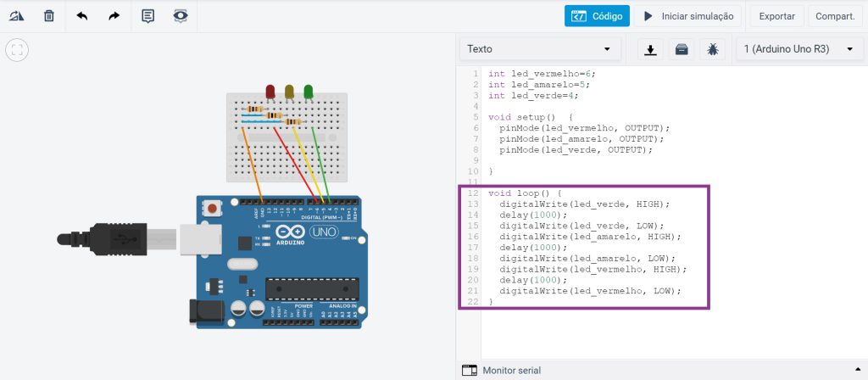The image size is (868, 380).
Task: Select the red LED on breadboard
Action: [270, 92]
